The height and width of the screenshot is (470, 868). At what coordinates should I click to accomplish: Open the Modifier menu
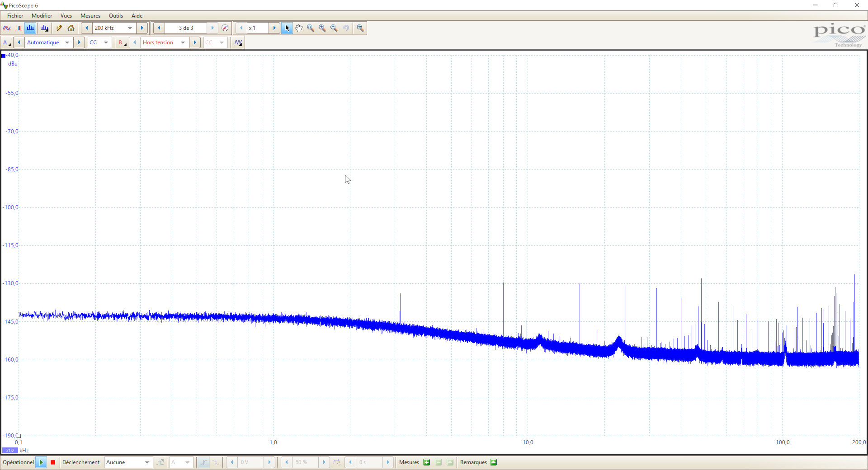coord(42,16)
